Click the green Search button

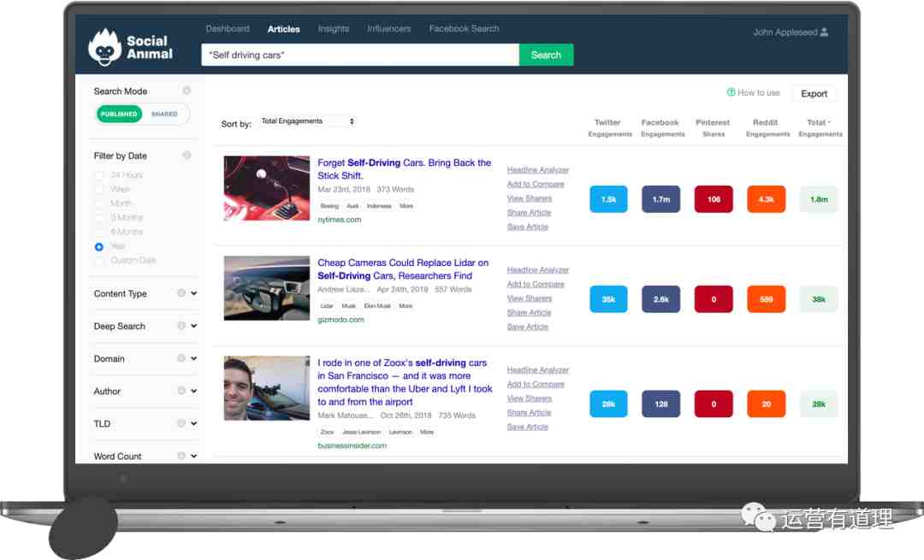(546, 55)
